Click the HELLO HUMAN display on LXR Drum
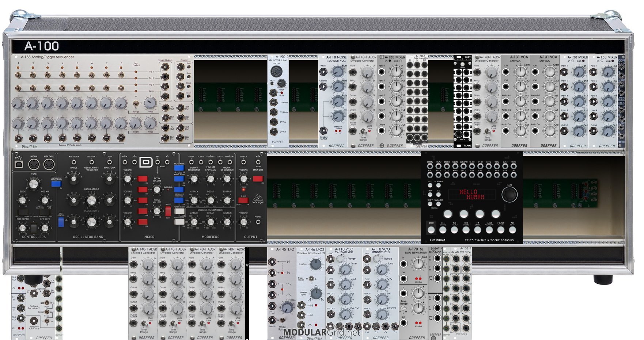This screenshot has width=644, height=340. [472, 194]
